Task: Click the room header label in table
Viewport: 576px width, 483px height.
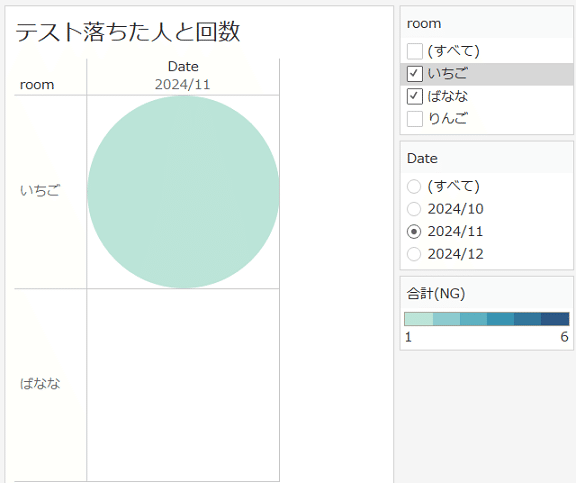Action: [x=37, y=85]
